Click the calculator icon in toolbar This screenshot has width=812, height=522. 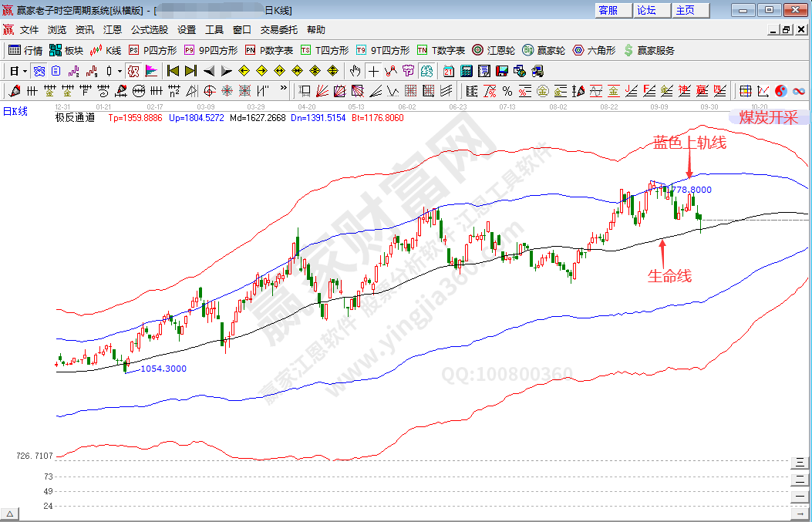pyautogui.click(x=467, y=71)
